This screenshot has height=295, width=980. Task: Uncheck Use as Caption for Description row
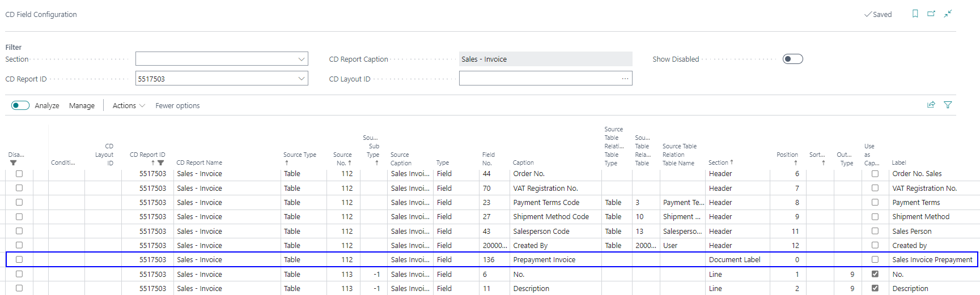click(875, 288)
